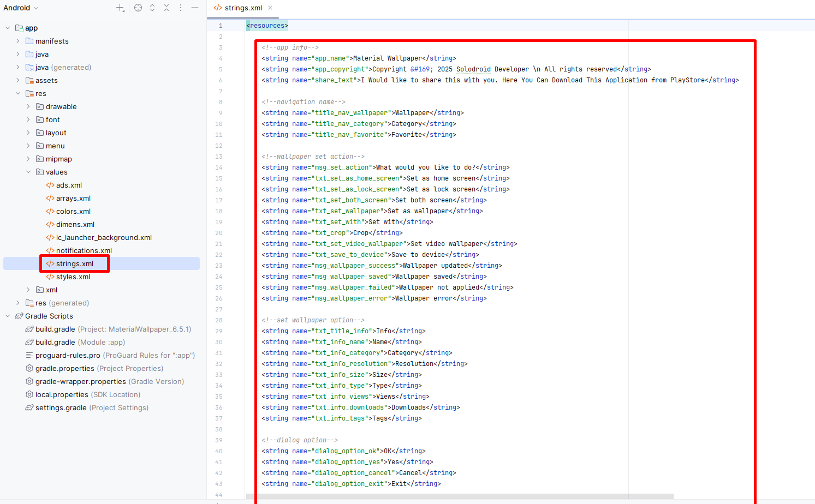
Task: Expand the res (generated) folder chevron
Action: [18, 303]
